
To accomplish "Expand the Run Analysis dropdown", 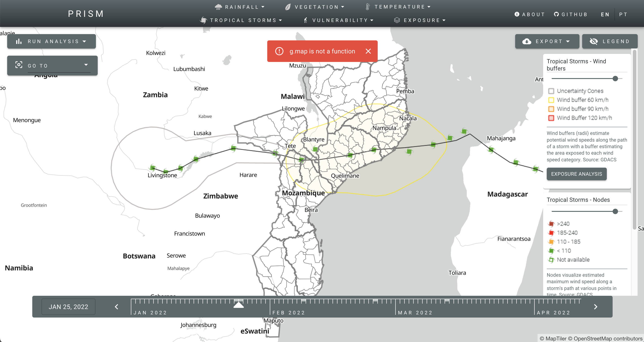I will tap(52, 41).
